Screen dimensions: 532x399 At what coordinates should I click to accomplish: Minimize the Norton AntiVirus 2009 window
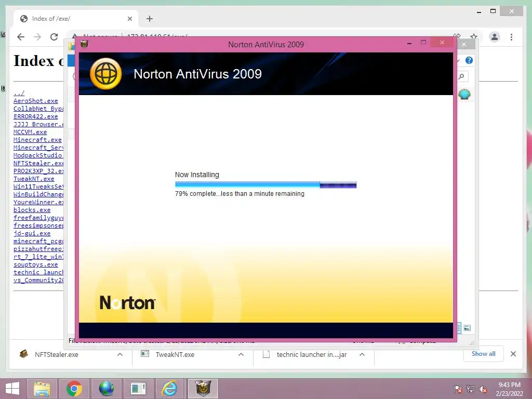click(x=409, y=43)
